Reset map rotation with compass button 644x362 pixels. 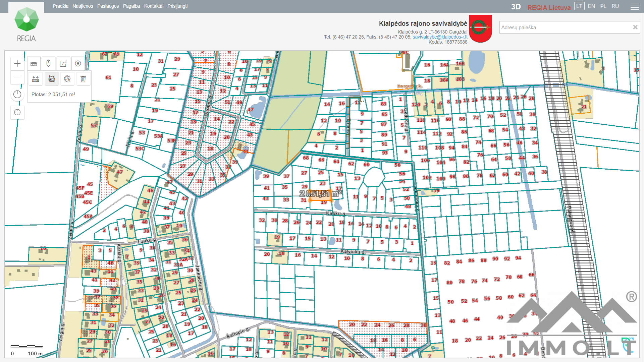pos(17,95)
